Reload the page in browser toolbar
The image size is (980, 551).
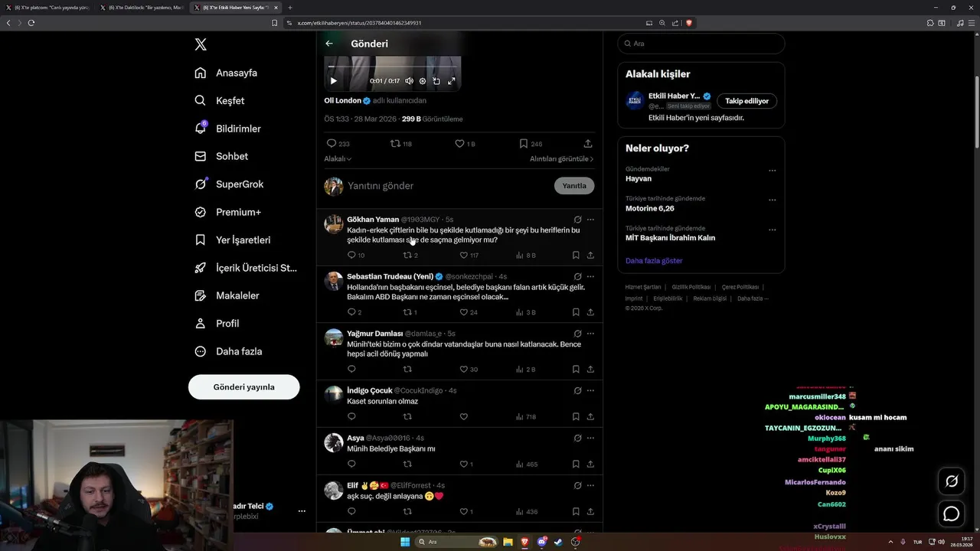point(31,23)
